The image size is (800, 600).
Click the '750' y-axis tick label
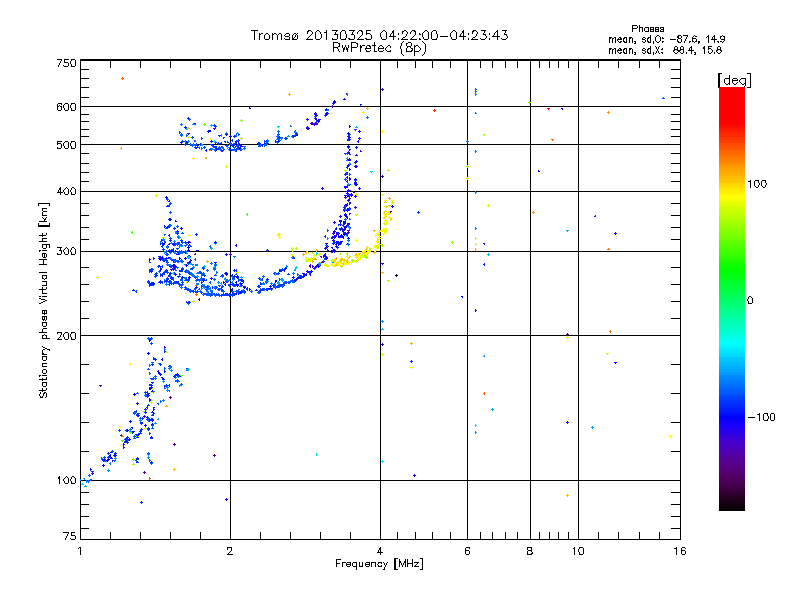[66, 63]
